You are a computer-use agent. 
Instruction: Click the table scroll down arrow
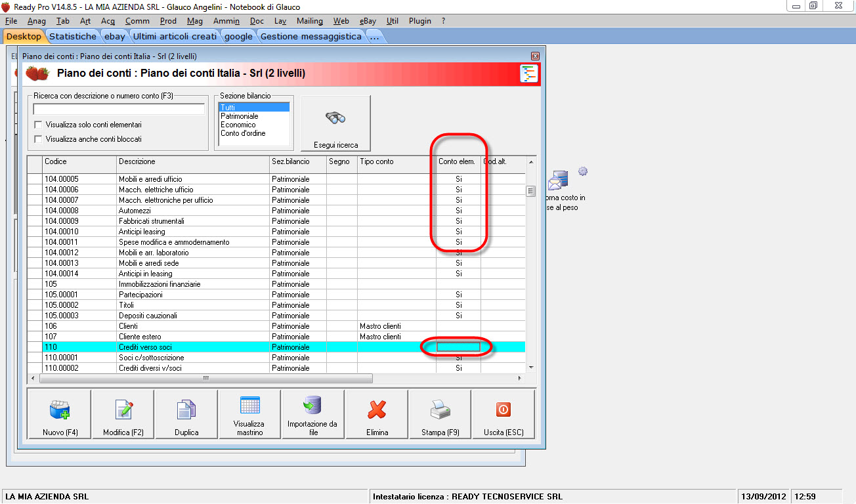pos(530,367)
